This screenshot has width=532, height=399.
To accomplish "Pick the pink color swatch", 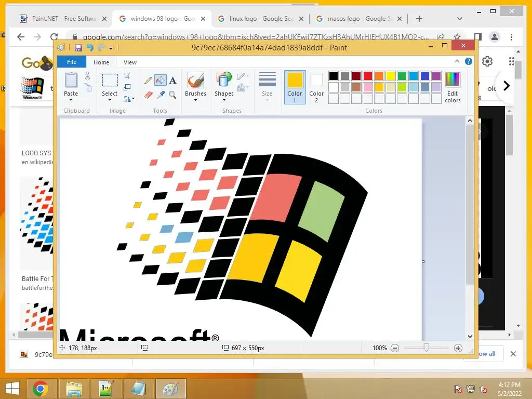I will pos(368,87).
